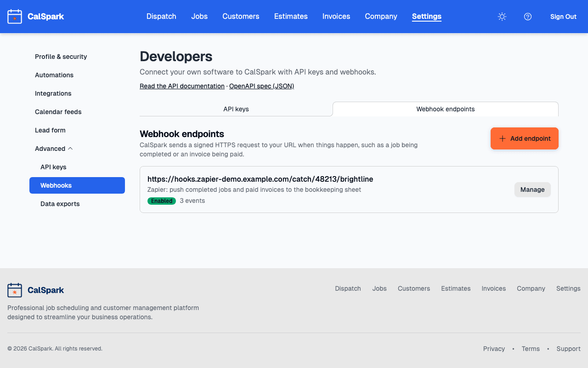Open the OpenAPI spec (JSON) link

click(261, 86)
